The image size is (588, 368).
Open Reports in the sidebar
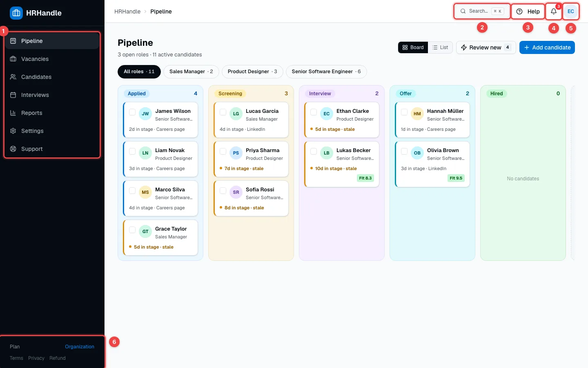[x=52, y=113]
